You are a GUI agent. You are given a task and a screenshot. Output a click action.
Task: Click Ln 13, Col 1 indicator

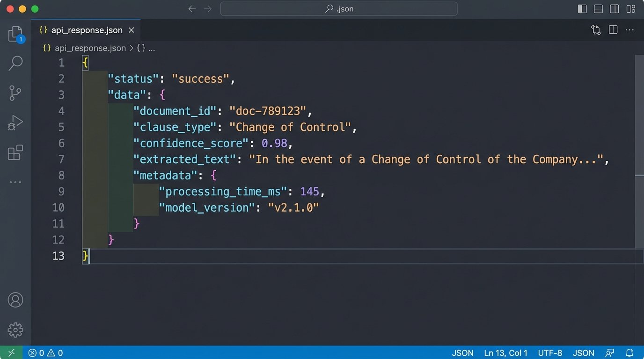click(505, 353)
